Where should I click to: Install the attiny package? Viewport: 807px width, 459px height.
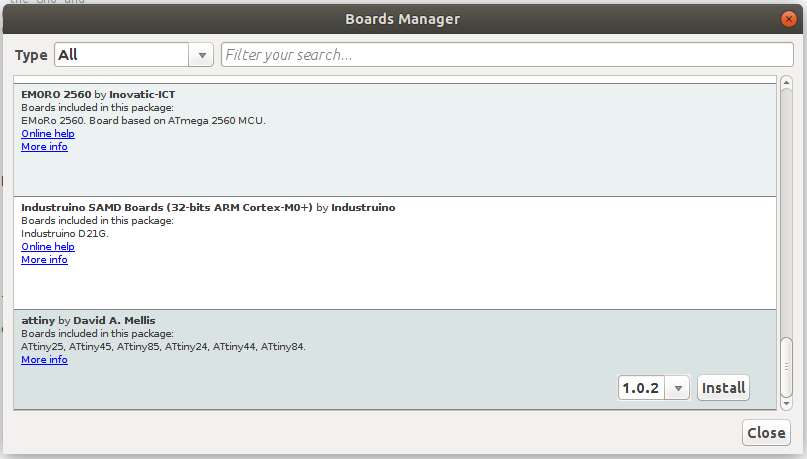click(x=723, y=387)
